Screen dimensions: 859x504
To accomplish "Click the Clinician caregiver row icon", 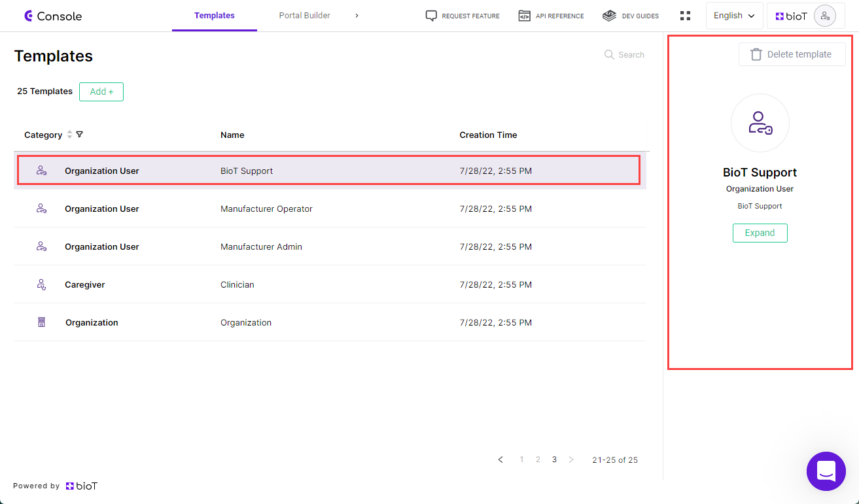I will [41, 284].
